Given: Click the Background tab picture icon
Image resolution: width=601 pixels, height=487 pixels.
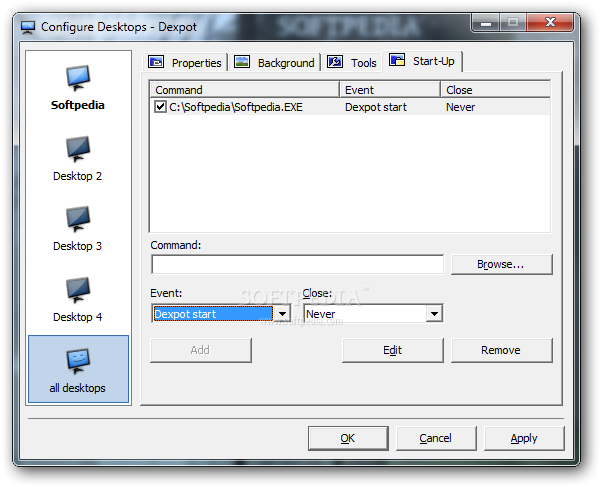Looking at the screenshot, I should click(242, 62).
